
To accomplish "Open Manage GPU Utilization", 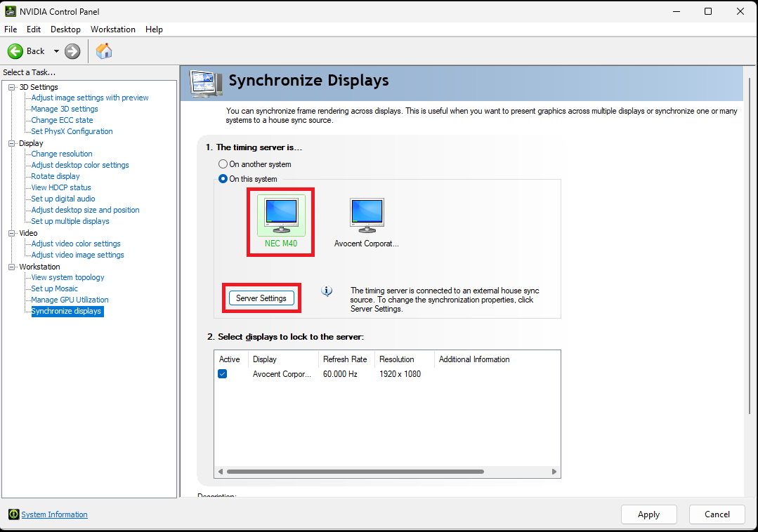I will tap(70, 299).
